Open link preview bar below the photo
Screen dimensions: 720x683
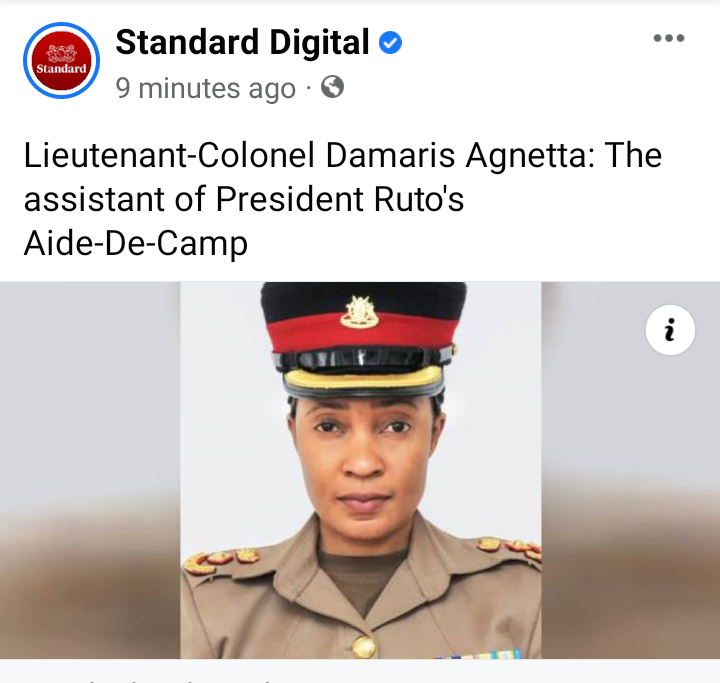coord(360,671)
